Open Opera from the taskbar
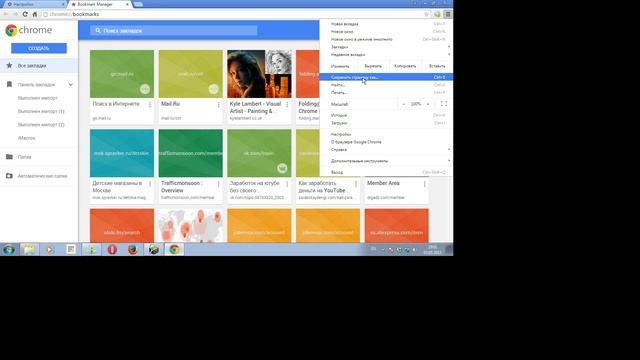 click(x=112, y=249)
